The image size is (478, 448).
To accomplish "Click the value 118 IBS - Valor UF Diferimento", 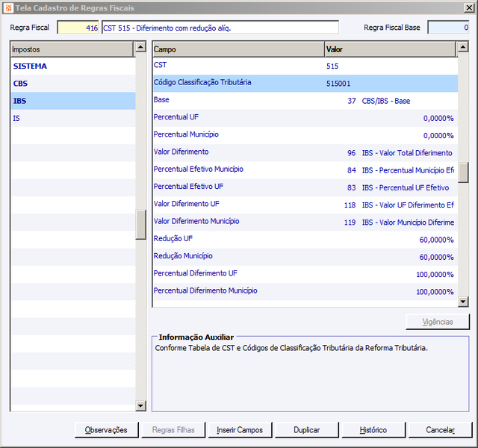I will click(399, 205).
